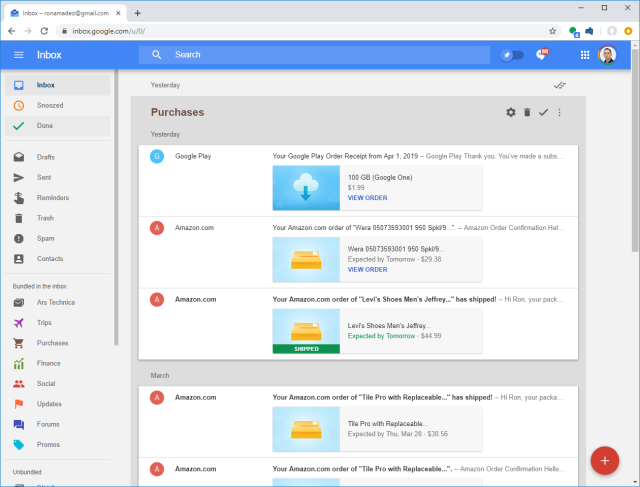640x487 pixels.
Task: Open Purchases bundle three-dot more menu
Action: [x=559, y=112]
